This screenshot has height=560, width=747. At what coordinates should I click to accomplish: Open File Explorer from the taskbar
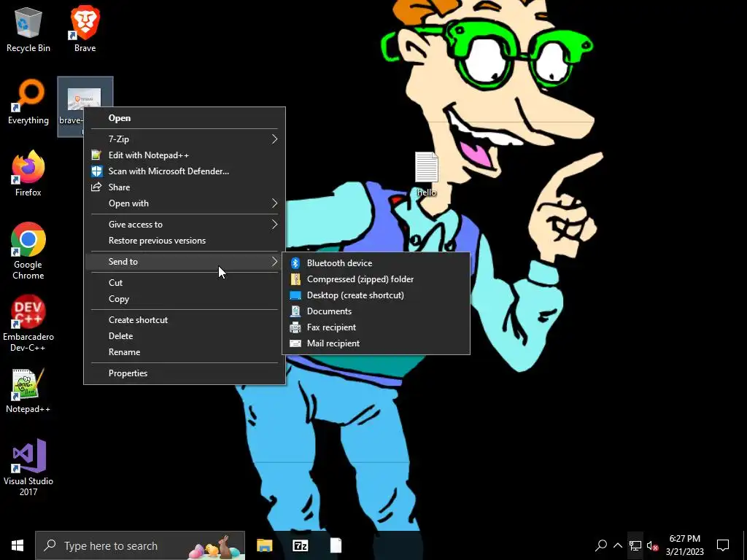264,545
